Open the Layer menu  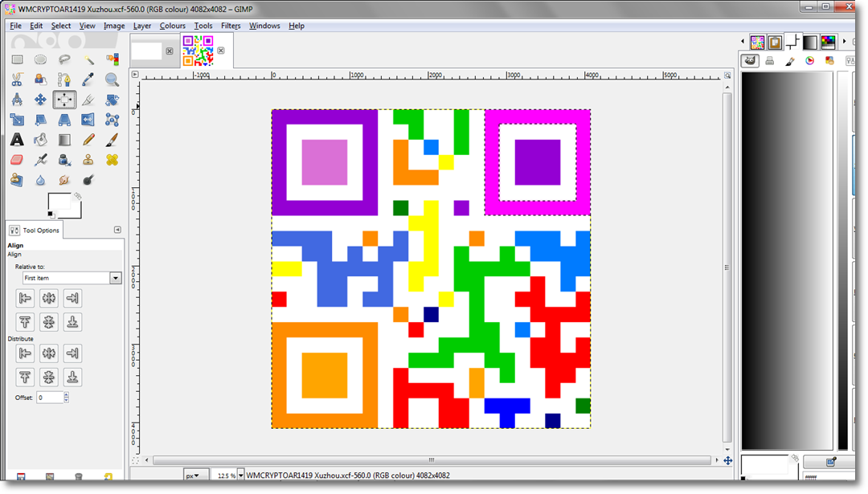pyautogui.click(x=141, y=26)
